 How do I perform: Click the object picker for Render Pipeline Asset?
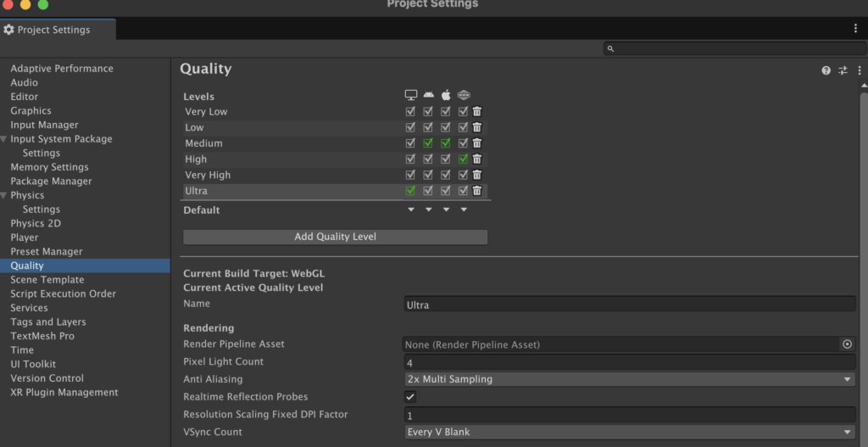point(847,344)
